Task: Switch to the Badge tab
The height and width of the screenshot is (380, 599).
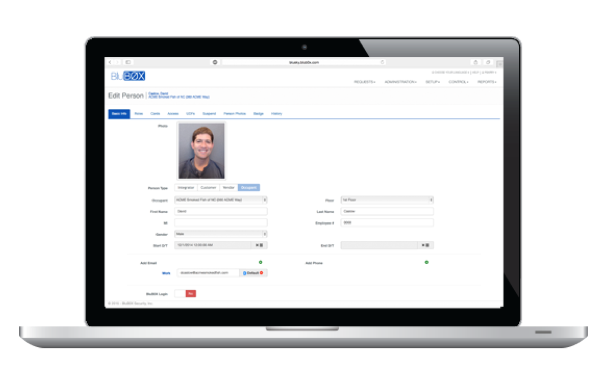Action: [x=258, y=114]
